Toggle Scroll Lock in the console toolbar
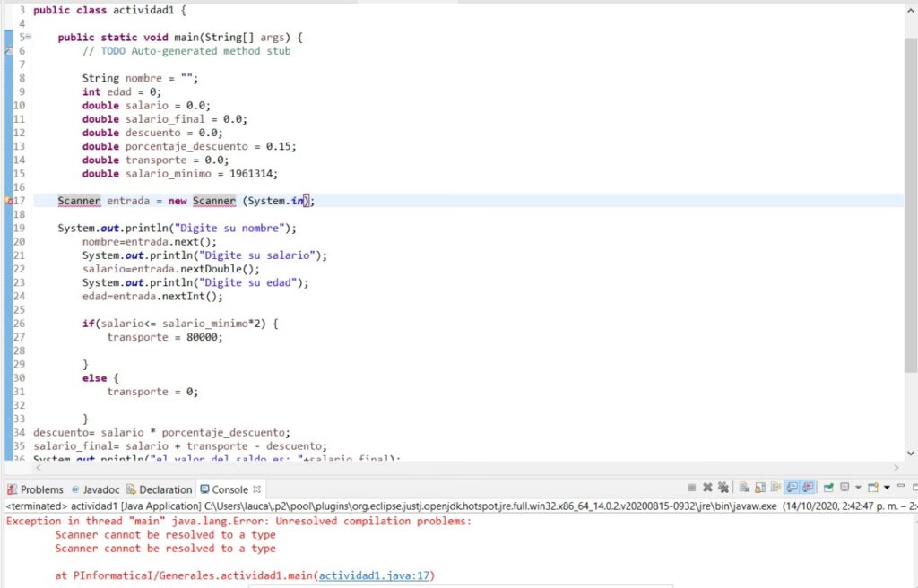Screen dimensions: 918x588 coord(760,488)
